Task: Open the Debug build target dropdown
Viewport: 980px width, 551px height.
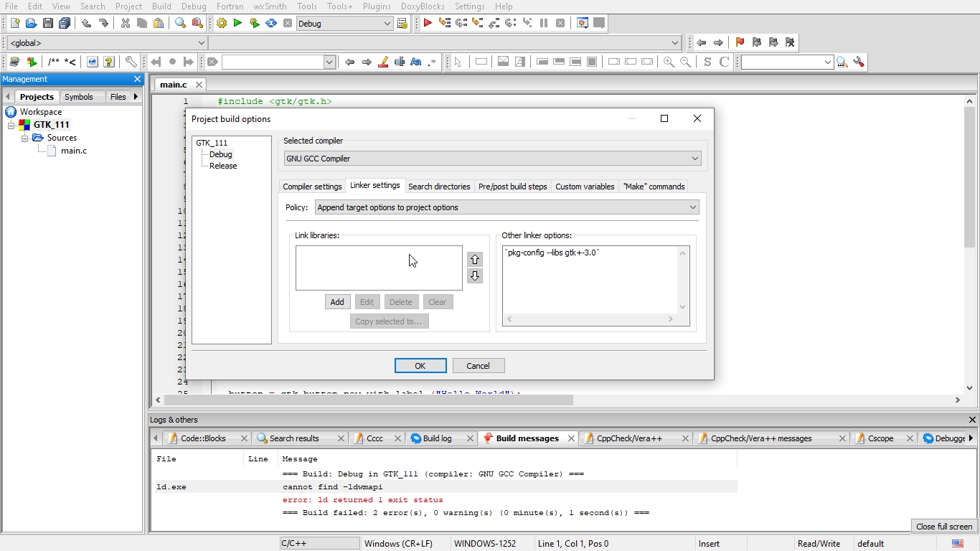Action: (x=344, y=24)
